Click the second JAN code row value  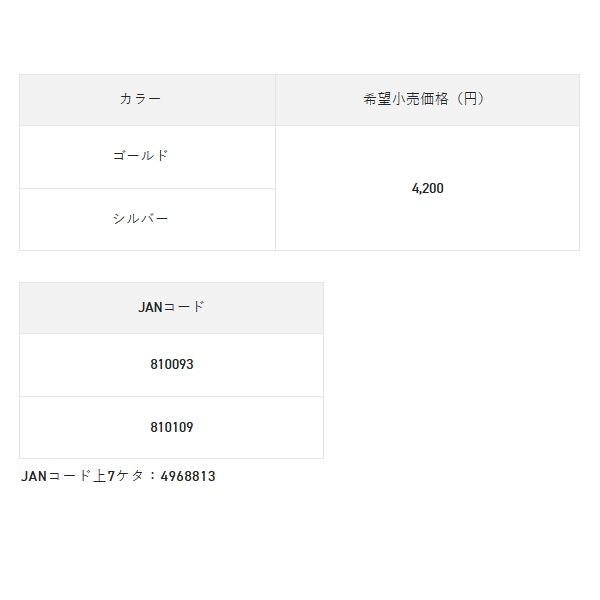pyautogui.click(x=171, y=427)
